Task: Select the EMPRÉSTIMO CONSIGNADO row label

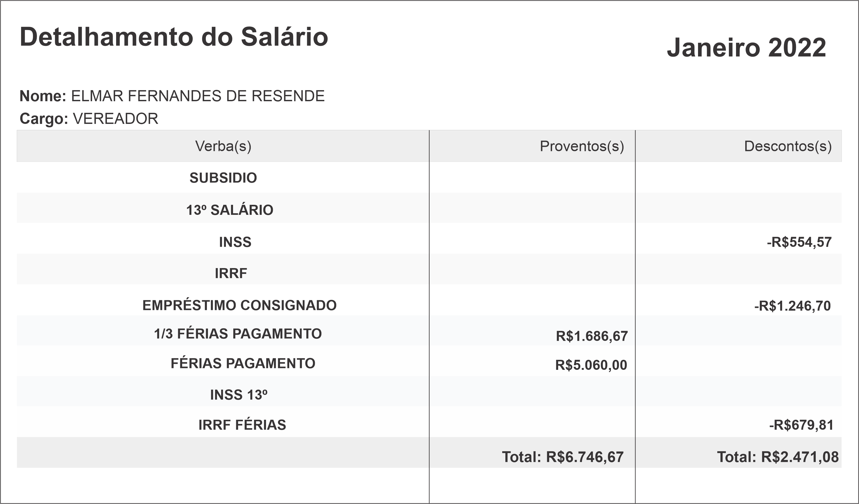Action: tap(239, 305)
